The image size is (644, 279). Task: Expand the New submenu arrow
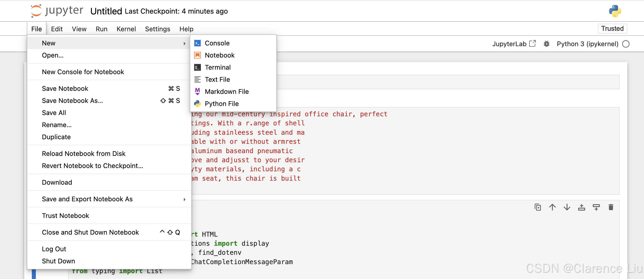pos(184,43)
